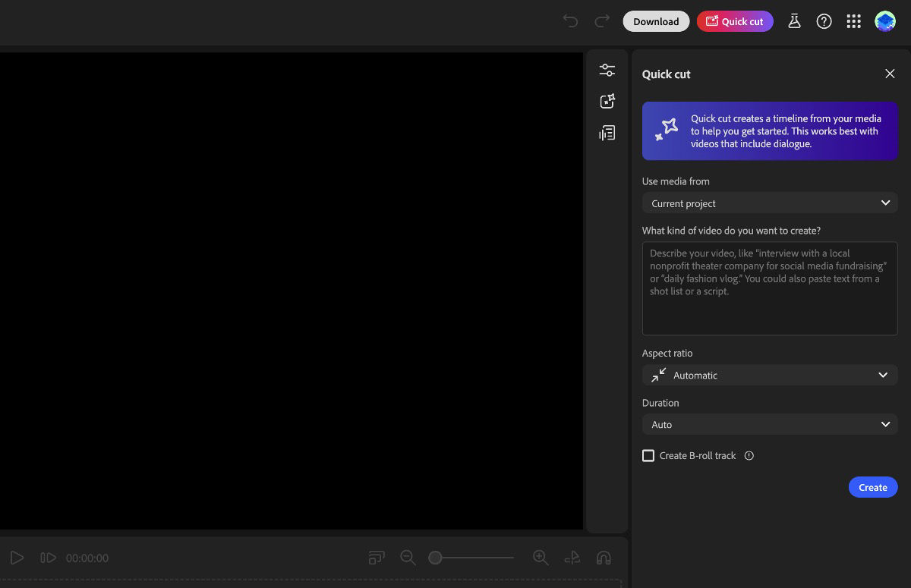The width and height of the screenshot is (911, 588).
Task: Click the video description text field
Action: point(770,288)
